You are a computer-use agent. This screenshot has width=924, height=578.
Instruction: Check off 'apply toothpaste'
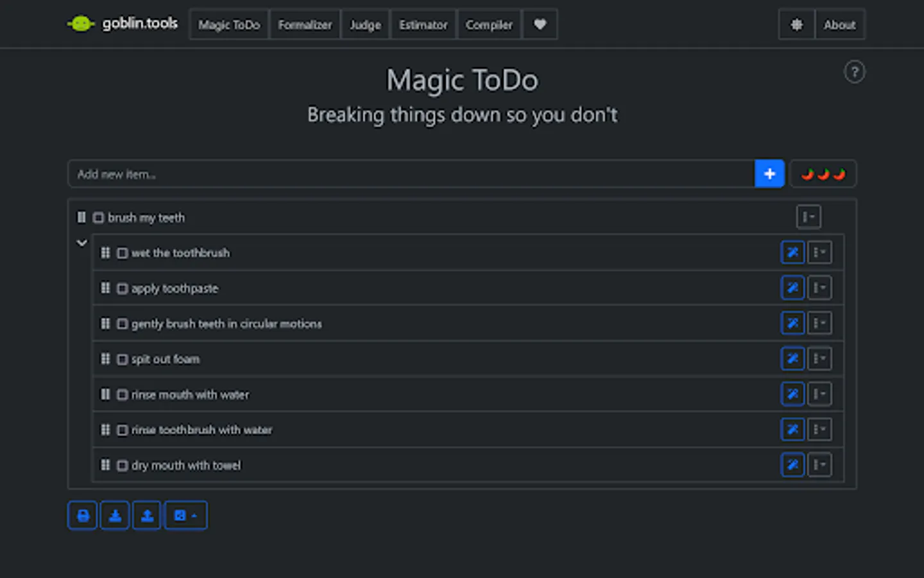122,288
